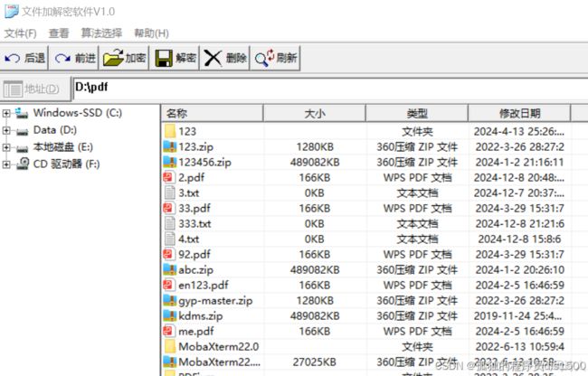Click the zip icon of 123.zip
Image resolution: width=588 pixels, height=376 pixels.
[x=170, y=146]
